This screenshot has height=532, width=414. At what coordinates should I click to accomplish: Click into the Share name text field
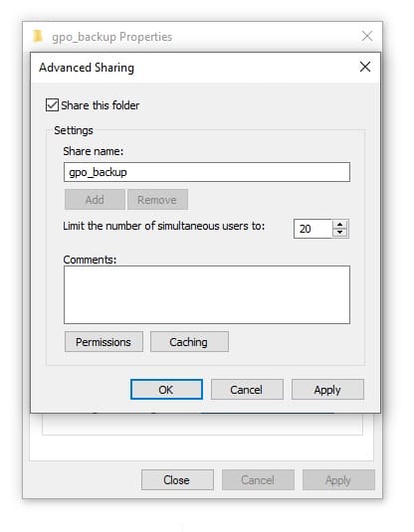[x=207, y=172]
